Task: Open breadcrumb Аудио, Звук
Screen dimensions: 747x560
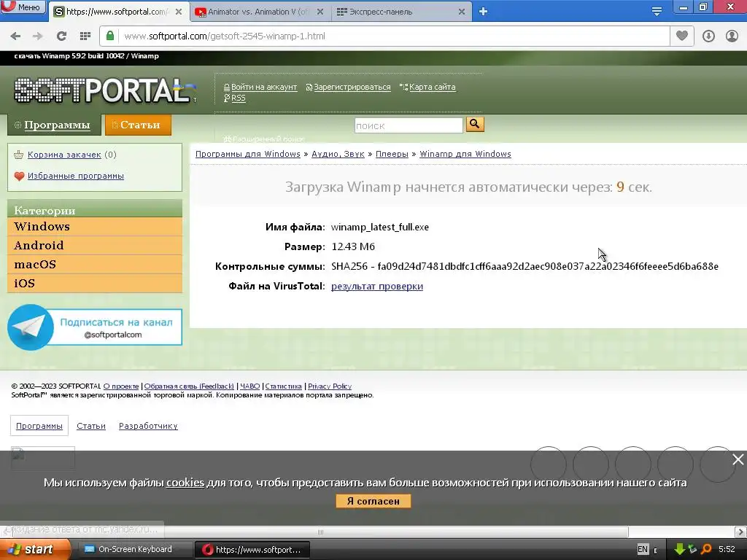Action: [338, 155]
